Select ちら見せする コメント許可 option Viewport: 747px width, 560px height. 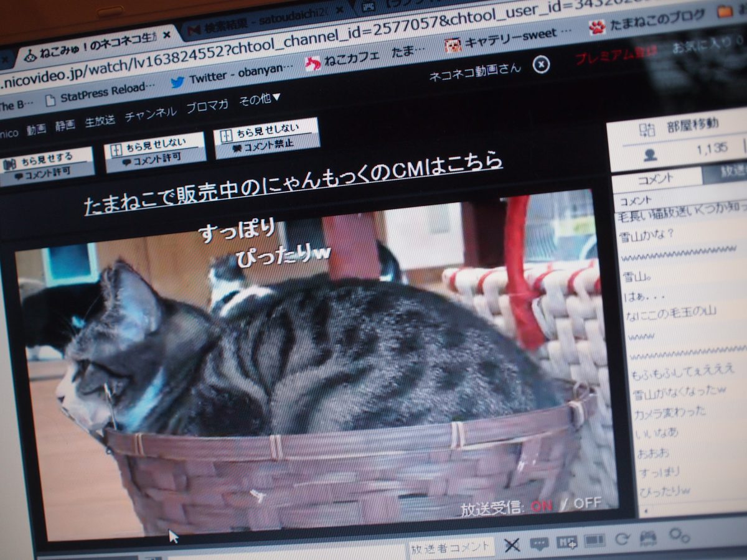pos(47,167)
